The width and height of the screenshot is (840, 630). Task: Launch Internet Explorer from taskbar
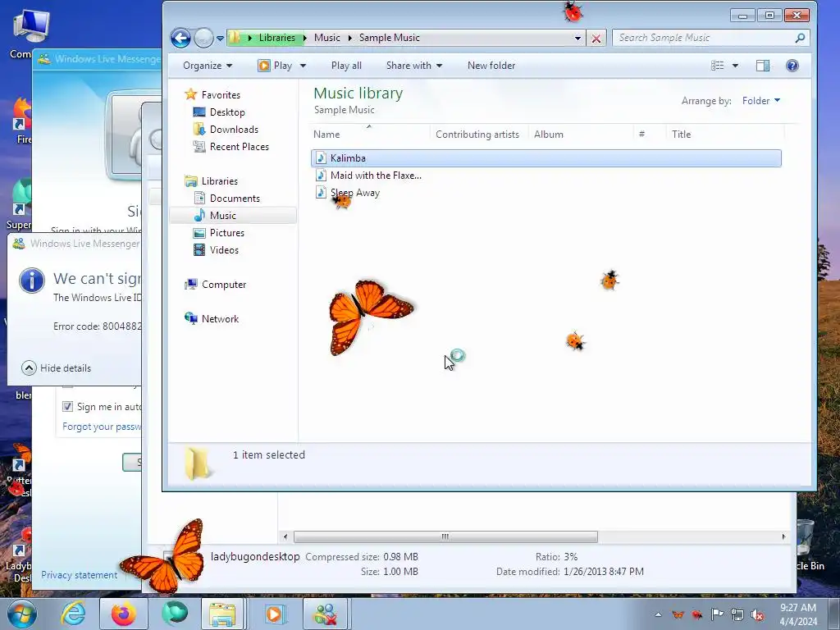[72, 614]
